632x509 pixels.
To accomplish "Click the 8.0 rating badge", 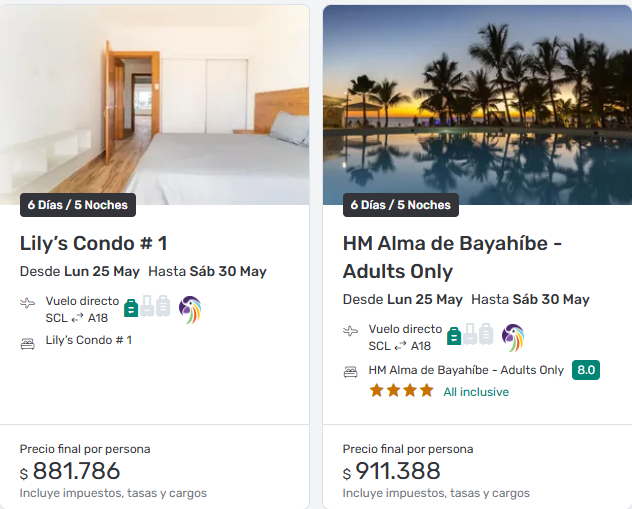I will pyautogui.click(x=586, y=370).
